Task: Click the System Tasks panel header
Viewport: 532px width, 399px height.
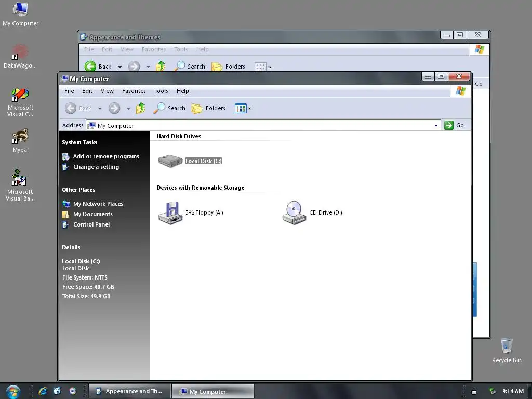Action: point(79,142)
